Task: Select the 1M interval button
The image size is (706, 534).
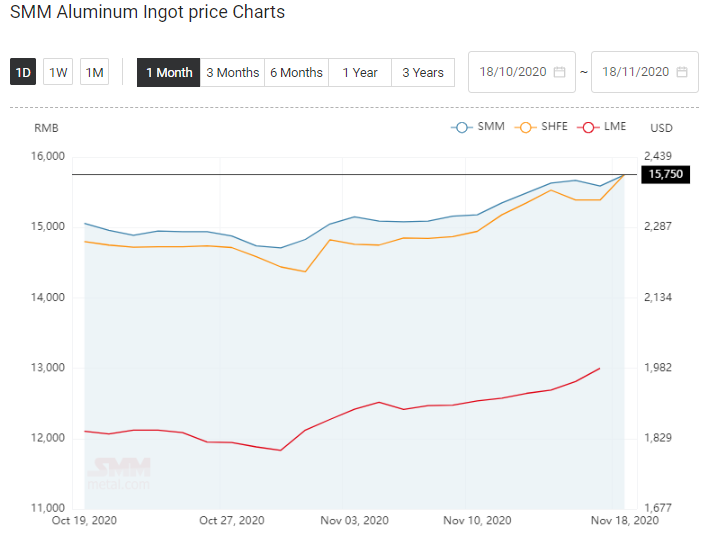Action: [x=95, y=72]
